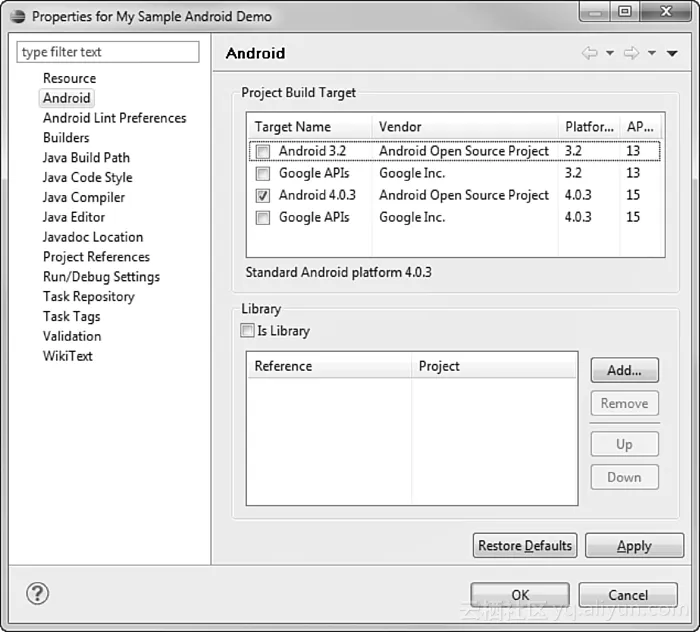This screenshot has height=632, width=700.
Task: Click the Reference column header
Action: [329, 366]
